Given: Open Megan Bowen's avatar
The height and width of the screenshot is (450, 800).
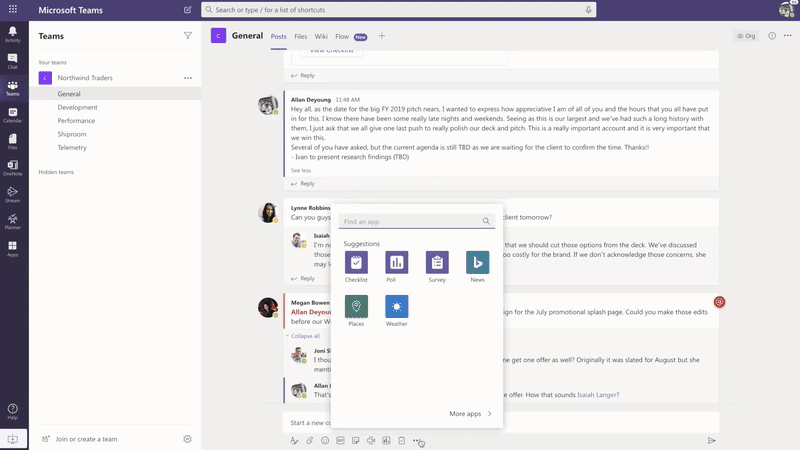Looking at the screenshot, I should tap(267, 308).
